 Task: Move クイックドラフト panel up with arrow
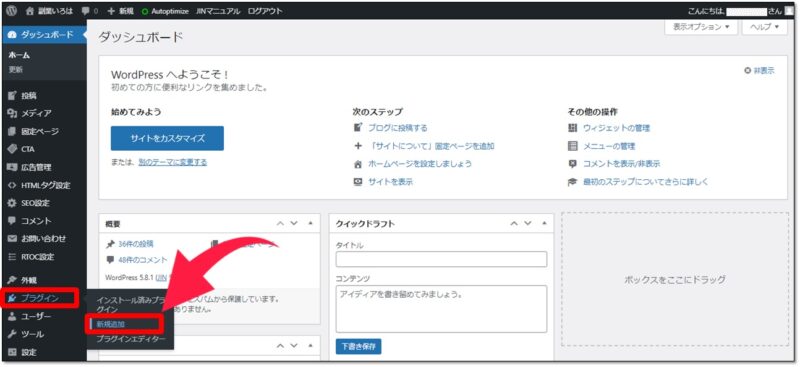[x=514, y=224]
